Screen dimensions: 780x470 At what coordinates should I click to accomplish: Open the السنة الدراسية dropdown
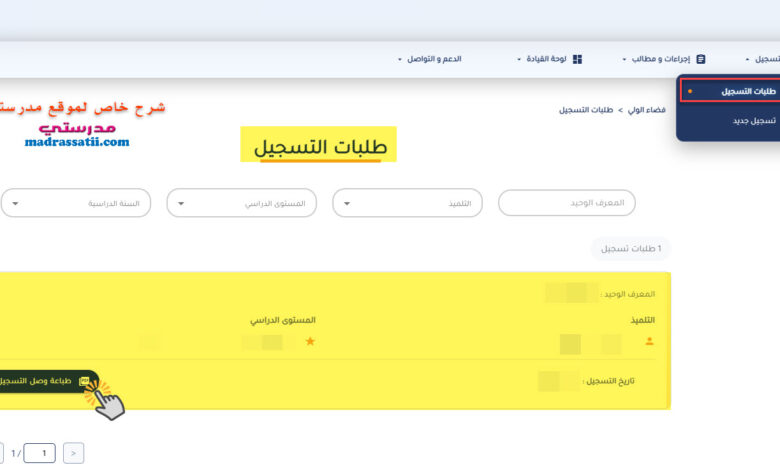point(76,203)
